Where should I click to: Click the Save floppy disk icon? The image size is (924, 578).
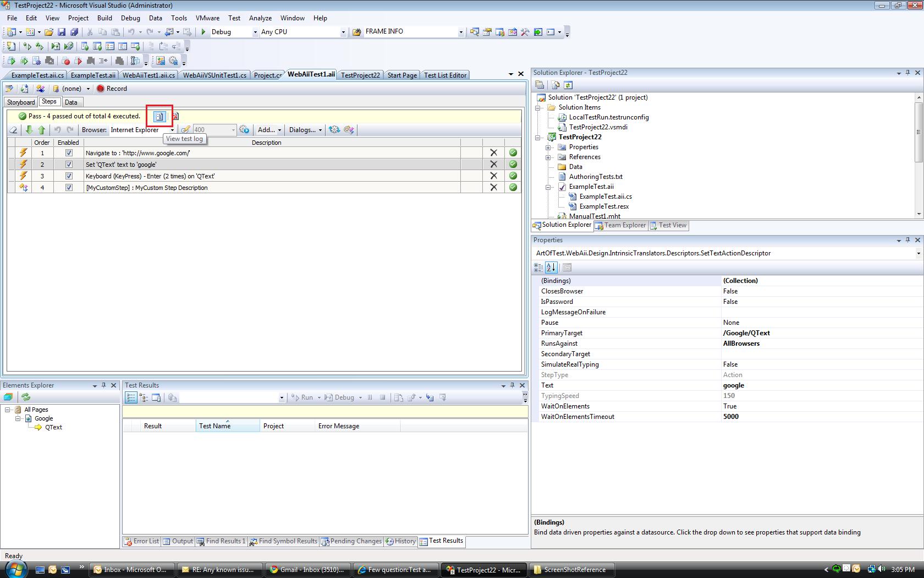(62, 32)
